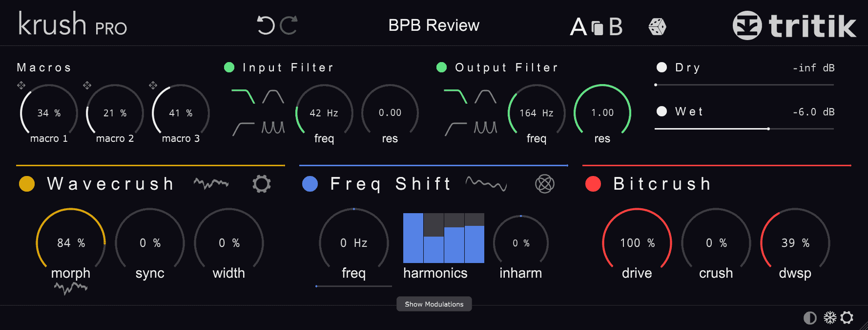Click the Wet level slider

click(x=744, y=129)
